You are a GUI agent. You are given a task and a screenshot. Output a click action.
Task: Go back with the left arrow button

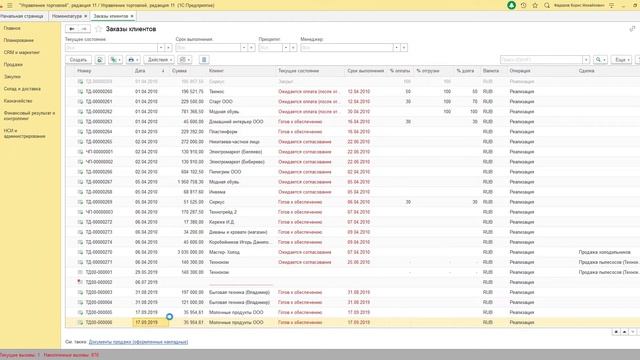pyautogui.click(x=71, y=29)
